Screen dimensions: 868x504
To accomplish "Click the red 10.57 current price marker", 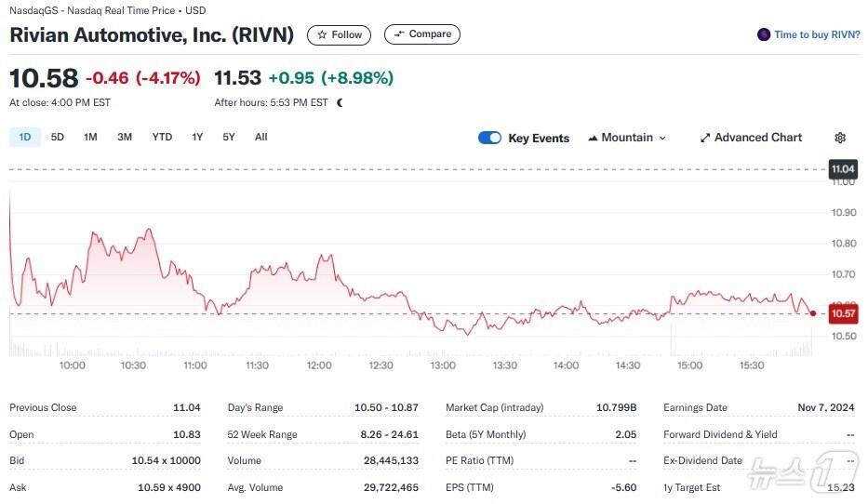I will 843,313.
